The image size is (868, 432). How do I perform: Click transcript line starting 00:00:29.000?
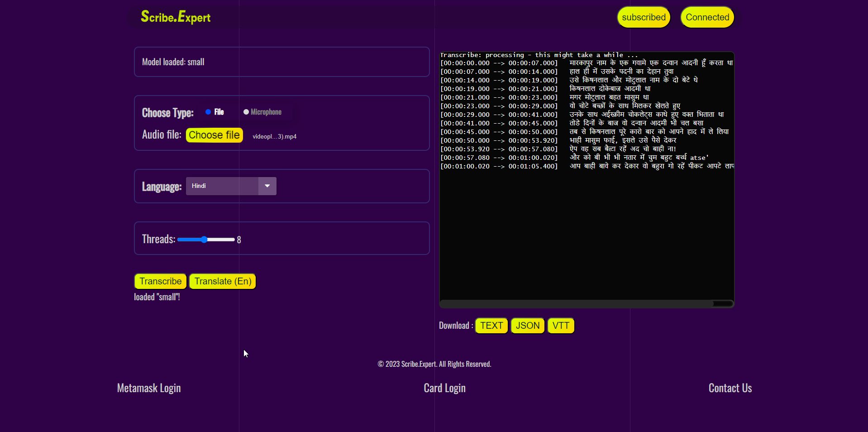pyautogui.click(x=582, y=115)
